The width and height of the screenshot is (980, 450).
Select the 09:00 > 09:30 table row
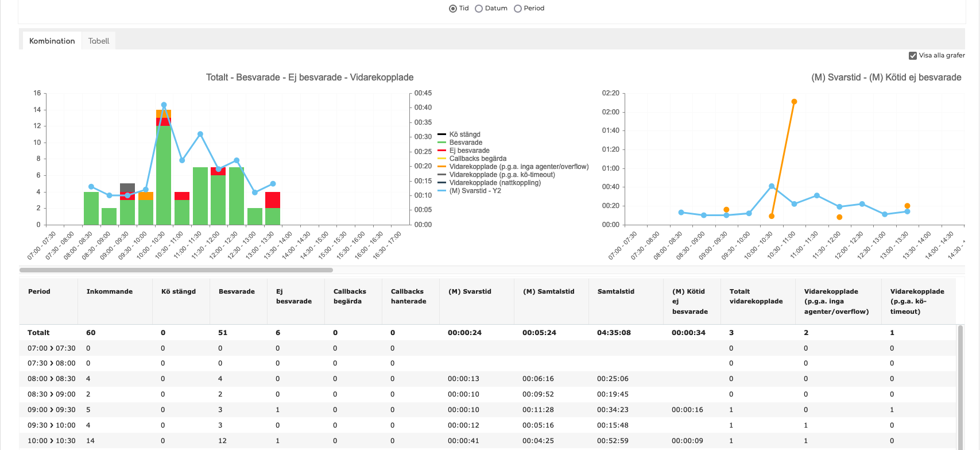52,410
